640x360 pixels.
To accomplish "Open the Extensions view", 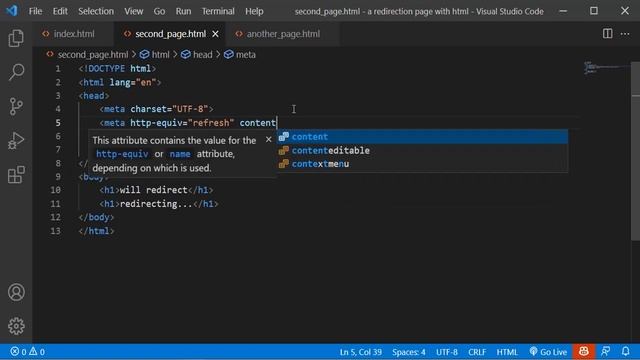I will pos(16,175).
